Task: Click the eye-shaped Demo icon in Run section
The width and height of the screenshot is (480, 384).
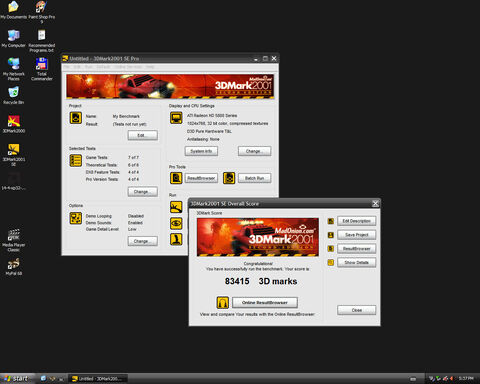Action: (176, 223)
